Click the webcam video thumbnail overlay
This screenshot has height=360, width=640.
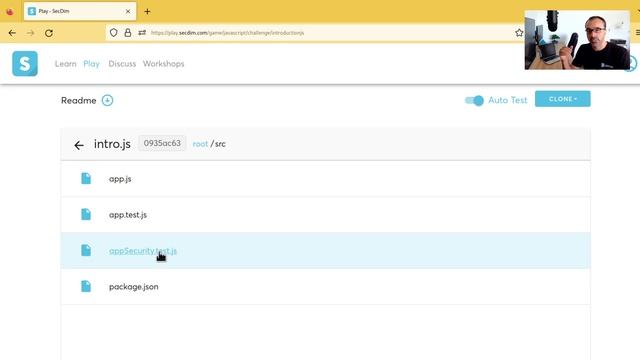pos(577,40)
